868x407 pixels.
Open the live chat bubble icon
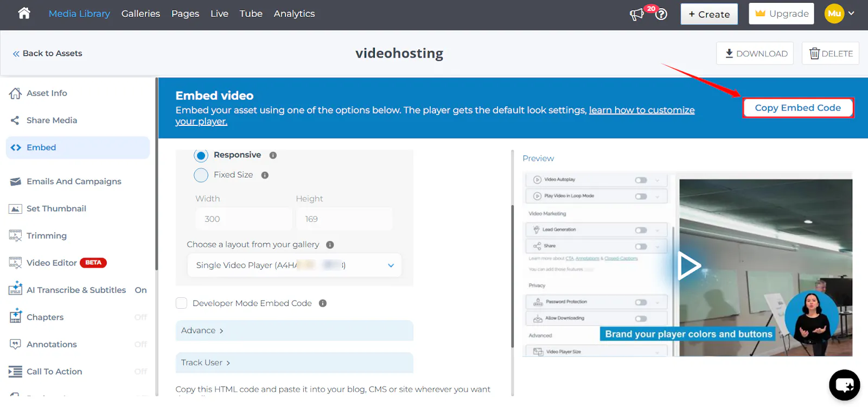(844, 385)
